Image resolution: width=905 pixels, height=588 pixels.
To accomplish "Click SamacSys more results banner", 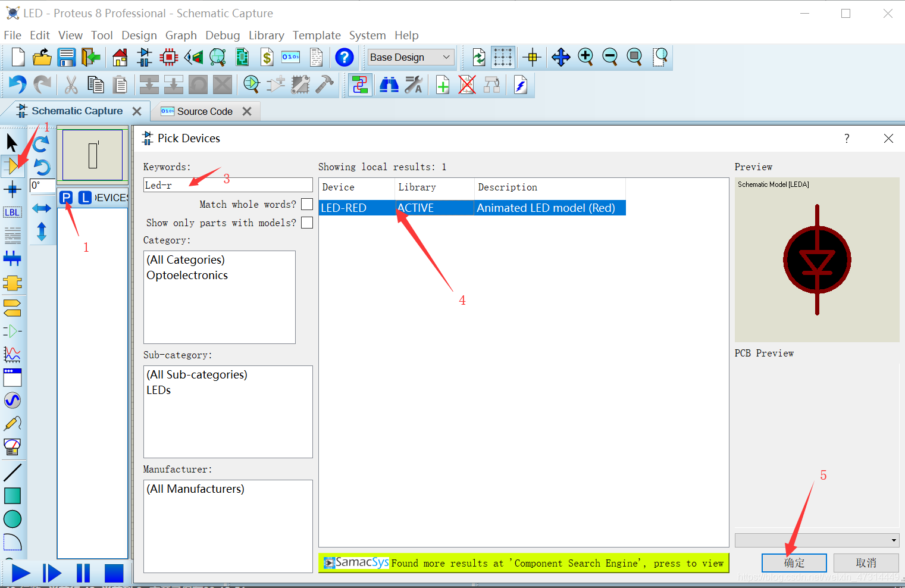I will (x=524, y=563).
